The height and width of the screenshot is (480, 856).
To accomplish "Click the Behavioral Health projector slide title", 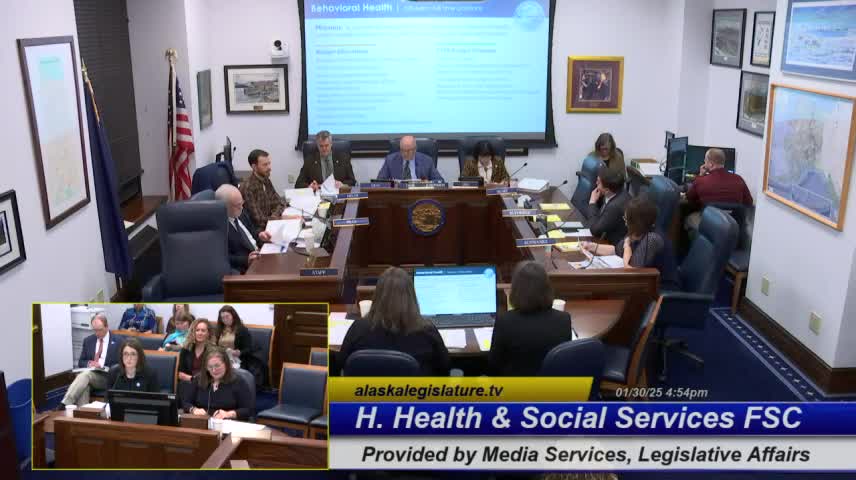I will pyautogui.click(x=351, y=8).
